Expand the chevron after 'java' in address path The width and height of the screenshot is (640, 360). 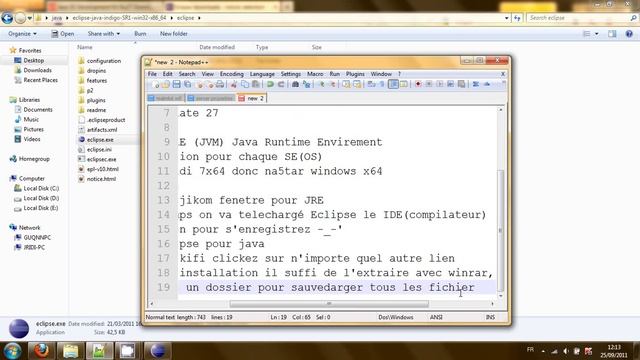[67, 18]
